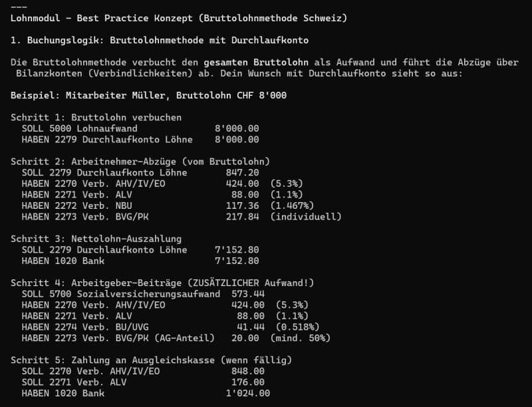Click the (mind. 50%) annotation
Screen dimensions: 532x407
(301, 338)
